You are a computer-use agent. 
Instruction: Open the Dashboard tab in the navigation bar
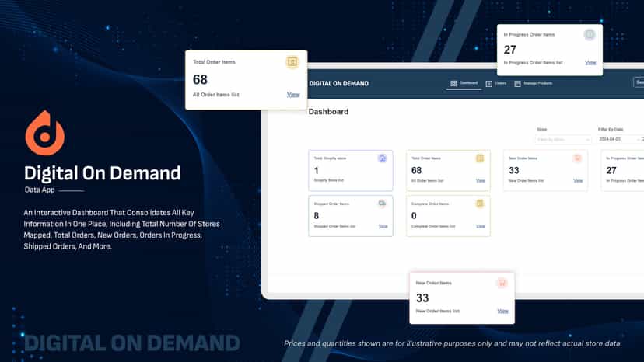[464, 83]
